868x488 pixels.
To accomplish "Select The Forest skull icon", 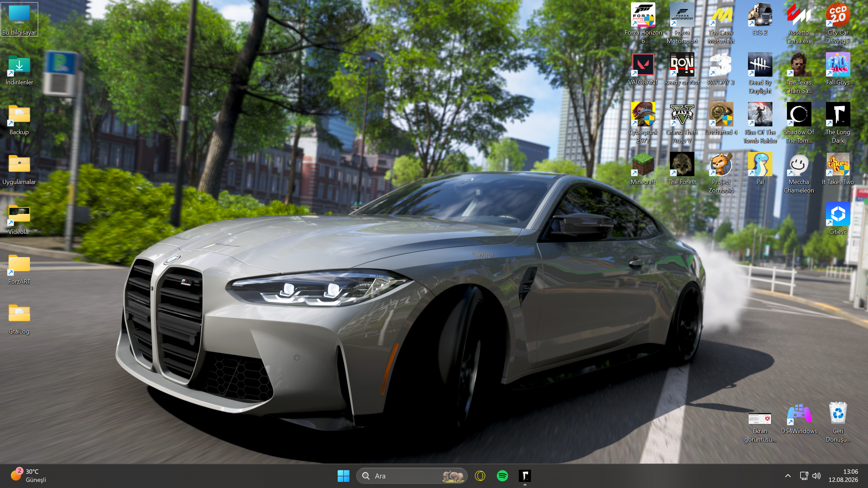I will [682, 169].
